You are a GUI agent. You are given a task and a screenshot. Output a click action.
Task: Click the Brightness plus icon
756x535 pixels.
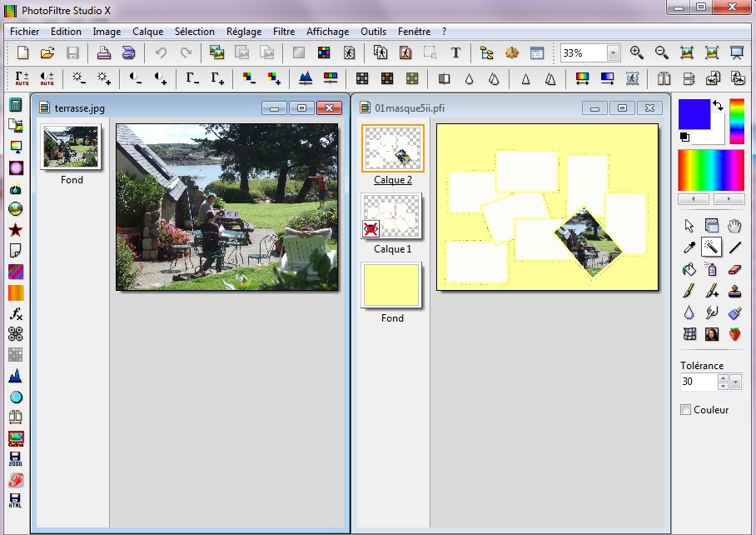(x=104, y=78)
